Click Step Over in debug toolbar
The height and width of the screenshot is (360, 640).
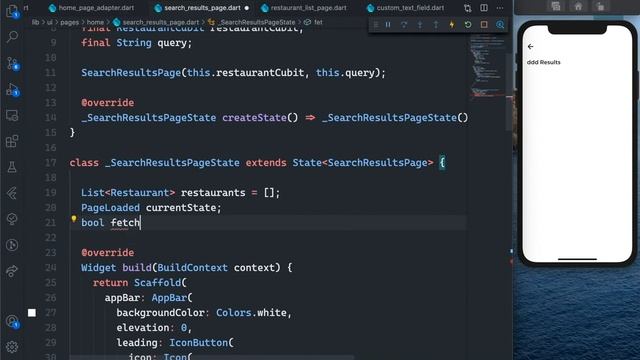point(404,25)
